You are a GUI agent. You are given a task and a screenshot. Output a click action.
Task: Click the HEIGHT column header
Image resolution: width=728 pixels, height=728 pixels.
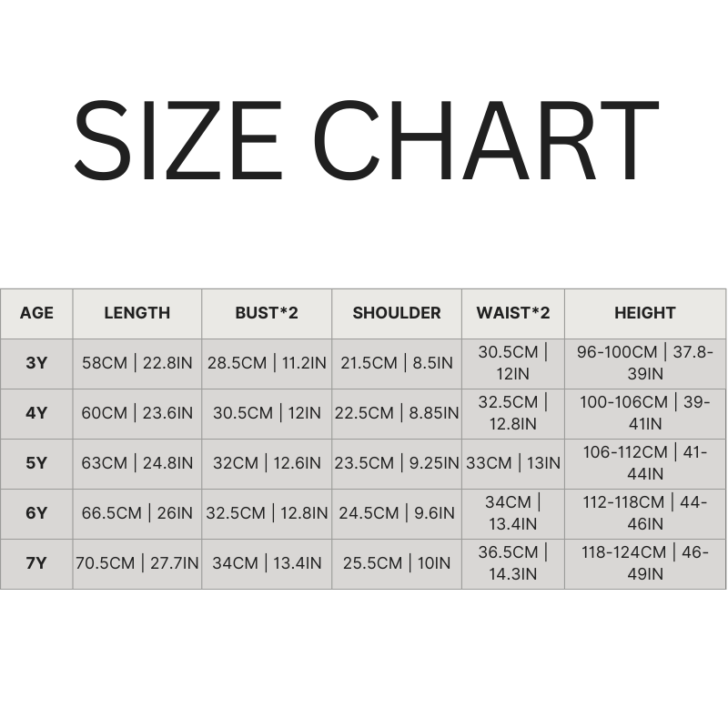[x=644, y=313]
